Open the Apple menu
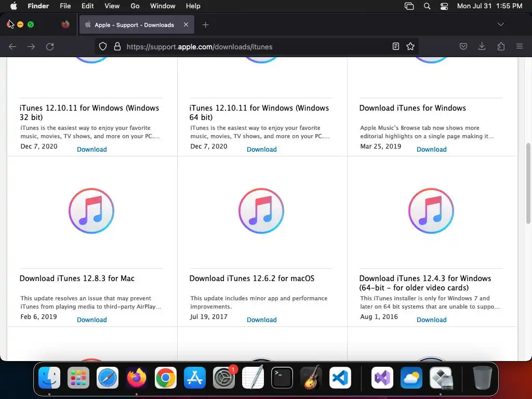532x399 pixels. [x=14, y=6]
